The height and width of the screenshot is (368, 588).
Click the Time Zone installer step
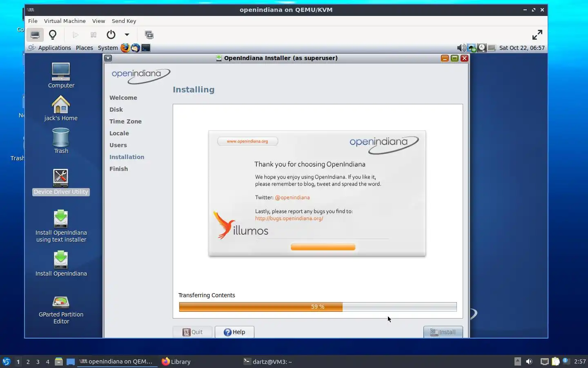pos(125,121)
